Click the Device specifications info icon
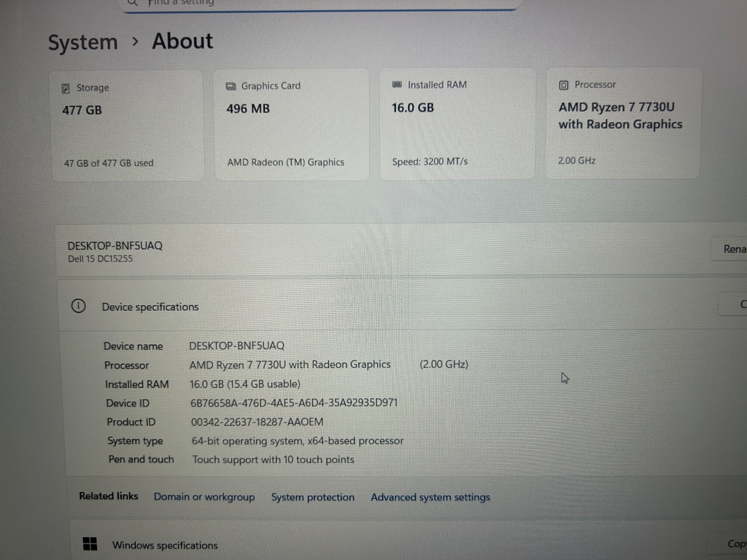Image resolution: width=747 pixels, height=560 pixels. (x=78, y=306)
